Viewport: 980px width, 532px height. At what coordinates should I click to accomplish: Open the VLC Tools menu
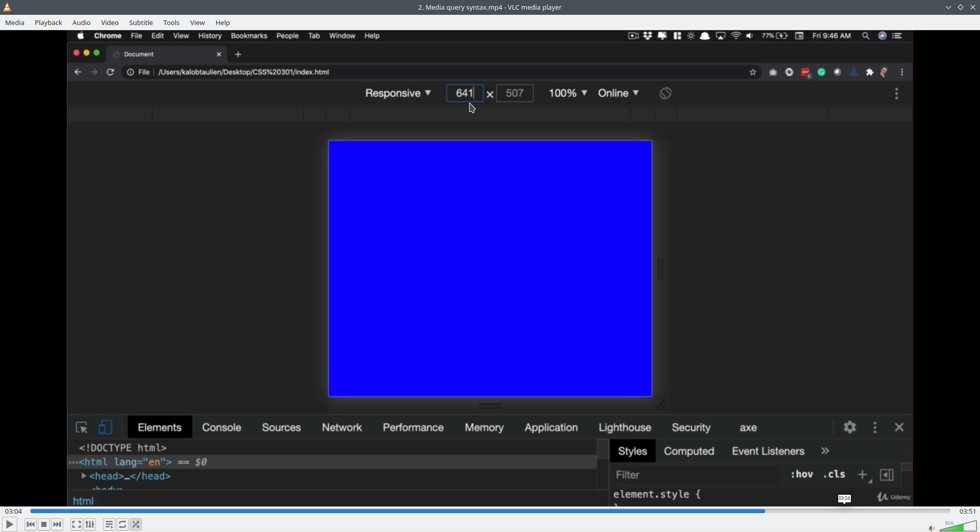click(171, 22)
